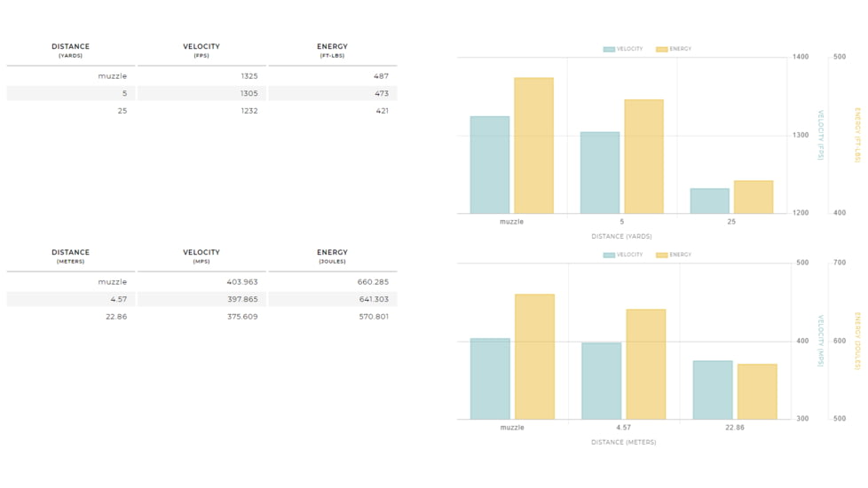Click the Energy (FT-LBS) column header
868x488 pixels.
(332, 51)
